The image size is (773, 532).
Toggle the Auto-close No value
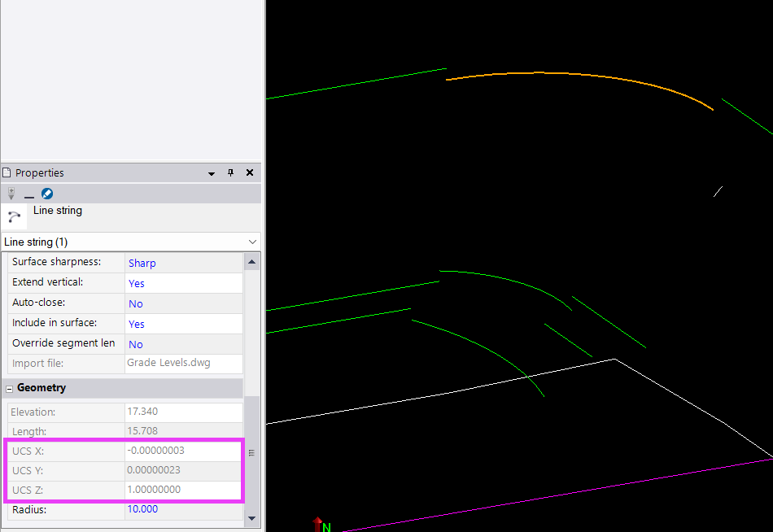click(x=183, y=303)
